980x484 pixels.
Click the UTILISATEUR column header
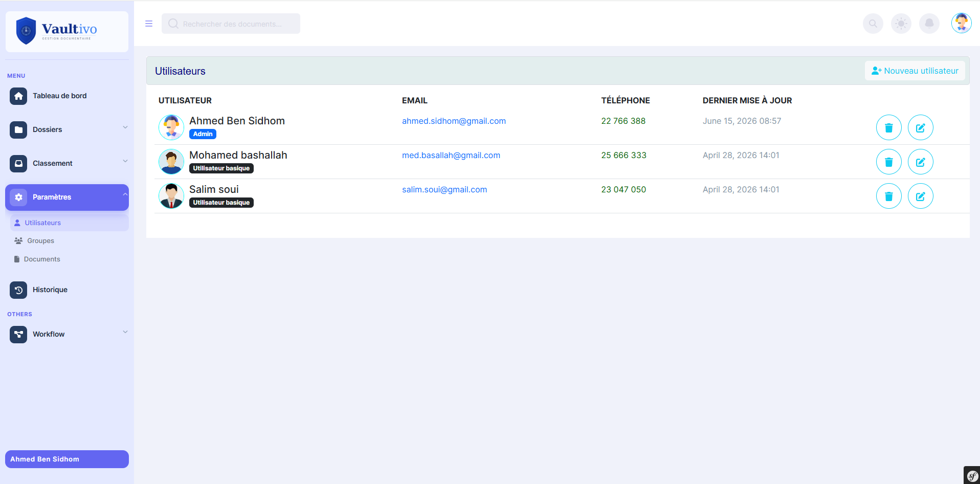[185, 100]
